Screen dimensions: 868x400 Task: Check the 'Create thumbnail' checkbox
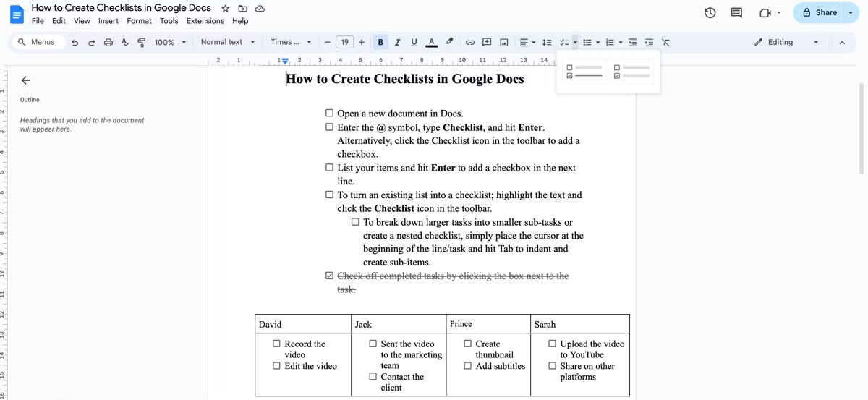(468, 344)
